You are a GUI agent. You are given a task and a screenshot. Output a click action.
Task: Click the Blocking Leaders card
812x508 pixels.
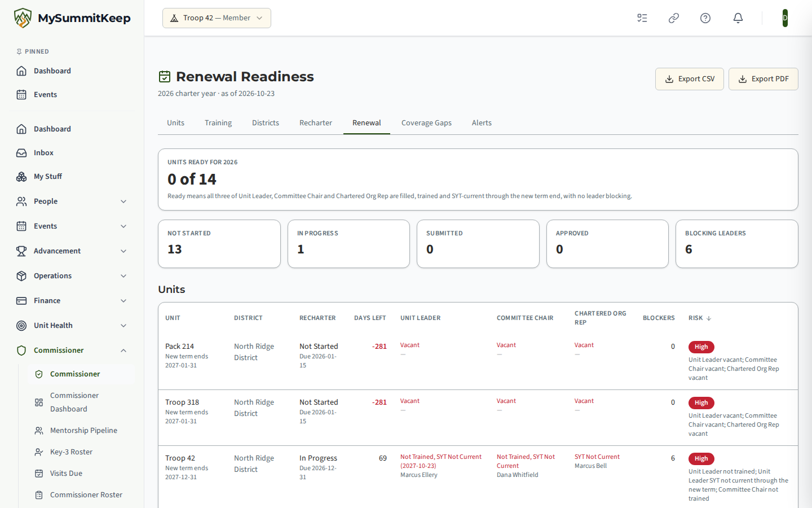[737, 244]
